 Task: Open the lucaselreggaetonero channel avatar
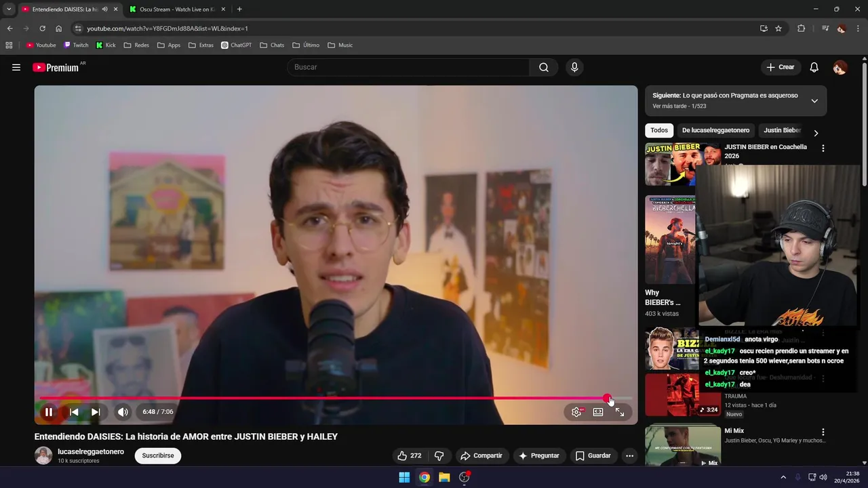[43, 455]
